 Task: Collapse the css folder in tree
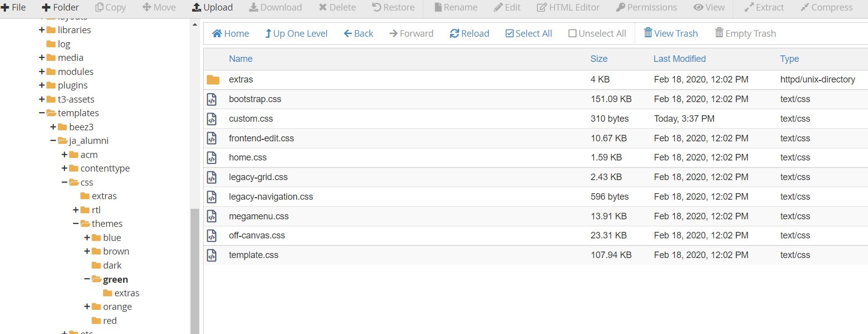[x=64, y=182]
